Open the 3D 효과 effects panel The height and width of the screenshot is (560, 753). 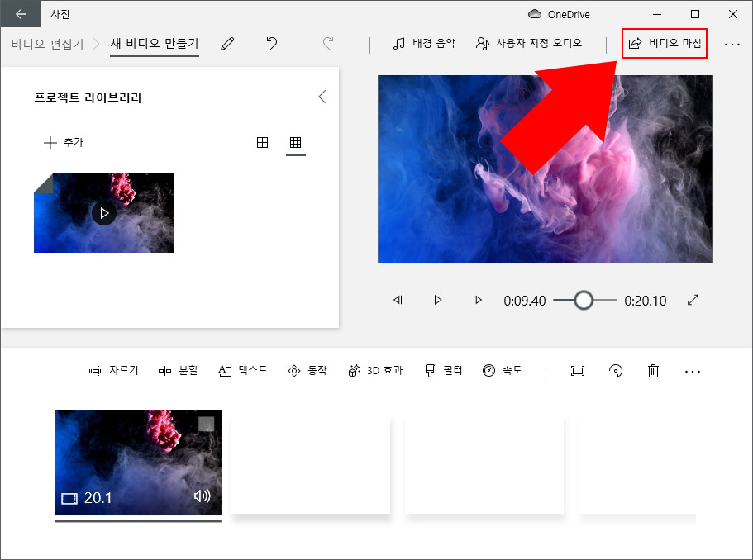[375, 370]
